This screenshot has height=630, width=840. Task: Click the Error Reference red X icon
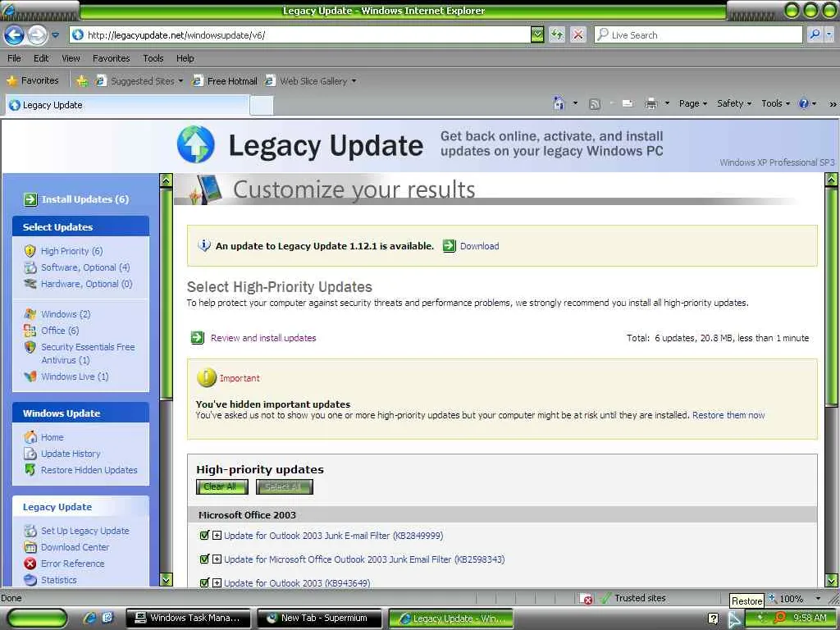(30, 564)
